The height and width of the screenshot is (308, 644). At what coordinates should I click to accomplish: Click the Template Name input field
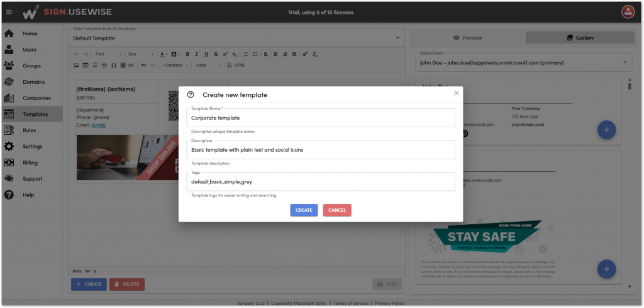(x=321, y=118)
